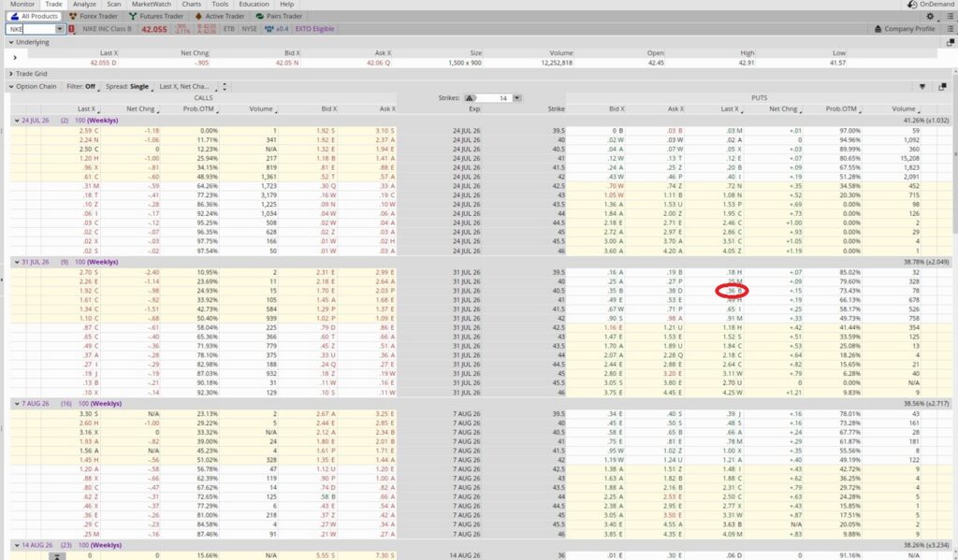Open the Spread: Single dropdown
958x560 pixels.
pos(127,87)
